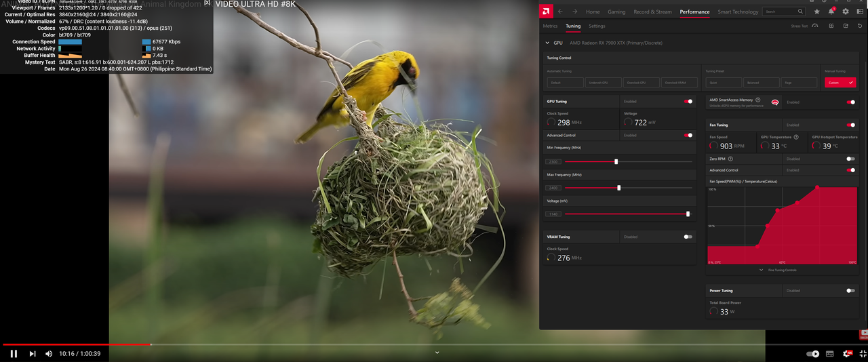
Task: Open YouTube quality settings gear
Action: click(847, 354)
